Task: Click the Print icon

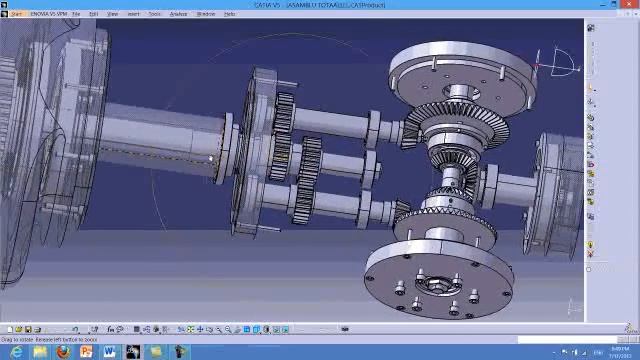Action: 38,329
